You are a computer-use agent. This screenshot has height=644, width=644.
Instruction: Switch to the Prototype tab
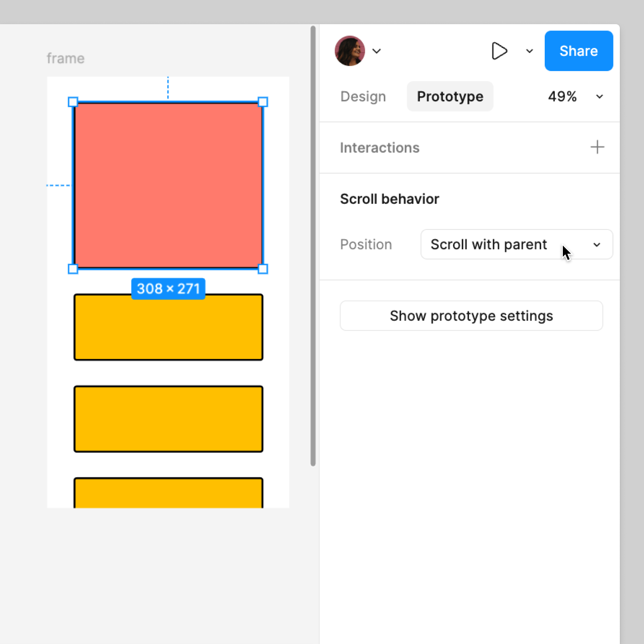coord(449,96)
